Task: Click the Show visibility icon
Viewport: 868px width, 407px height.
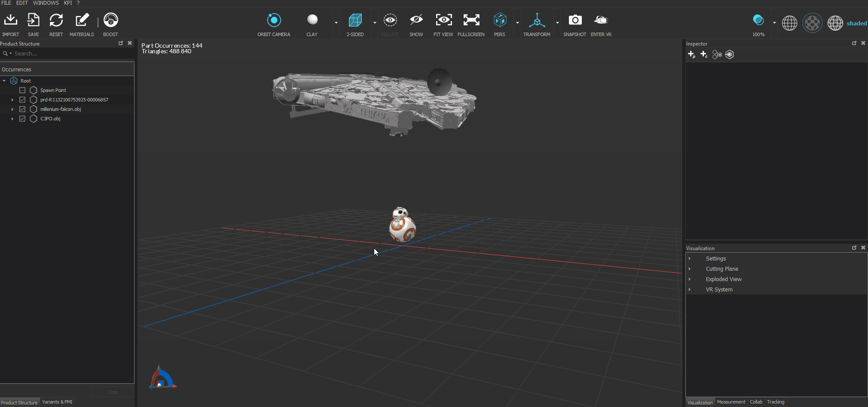Action: (x=416, y=20)
